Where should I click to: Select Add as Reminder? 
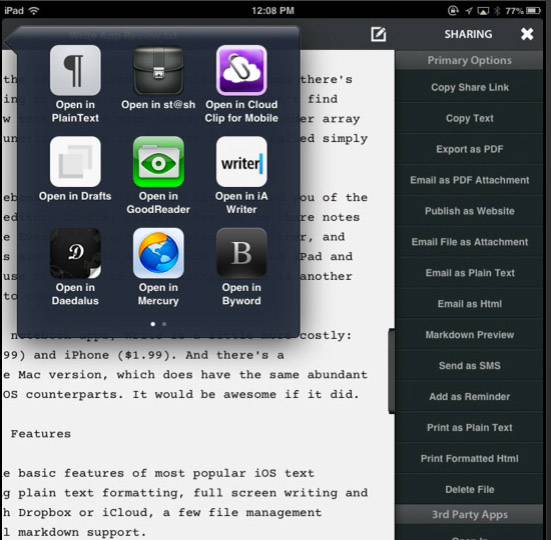(469, 396)
